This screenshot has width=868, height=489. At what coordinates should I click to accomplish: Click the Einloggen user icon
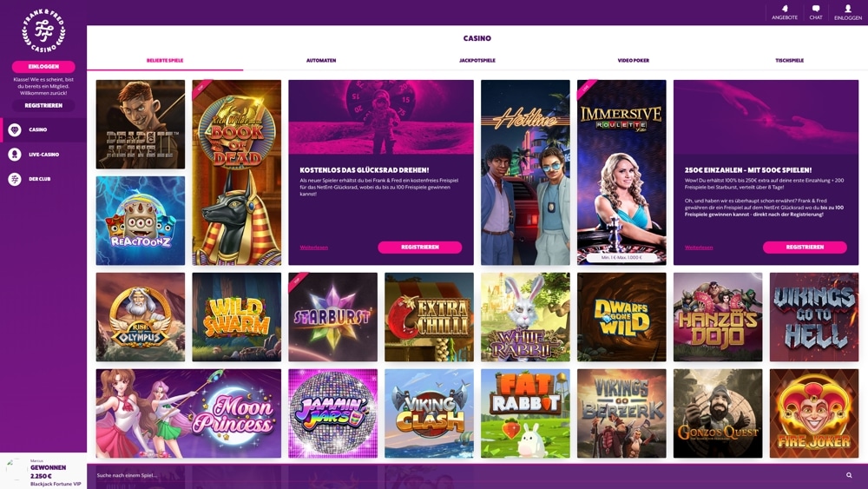click(847, 9)
